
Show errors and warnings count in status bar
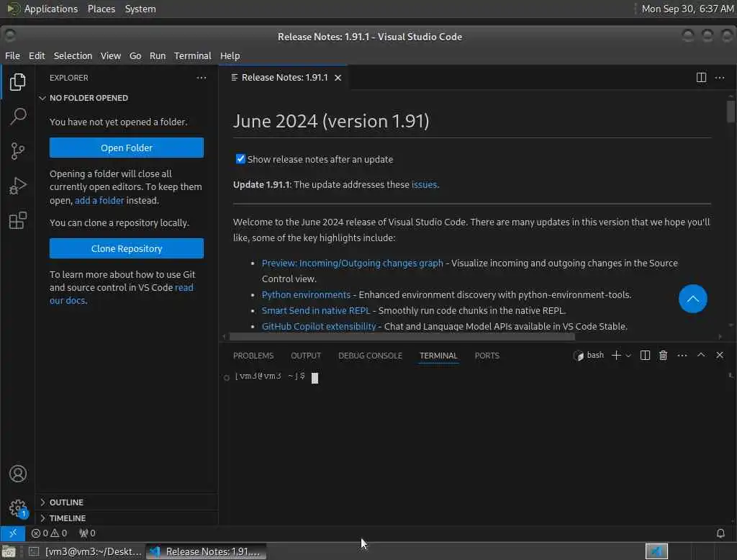[49, 533]
